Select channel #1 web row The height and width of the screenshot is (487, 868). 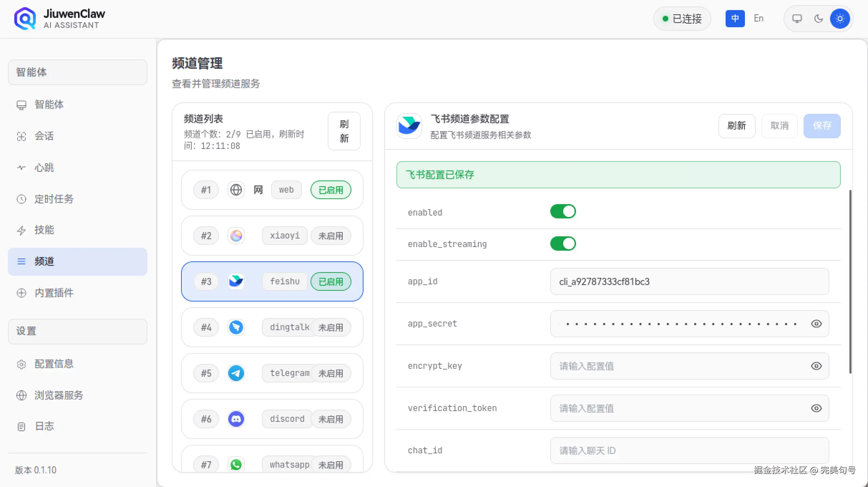click(x=272, y=190)
